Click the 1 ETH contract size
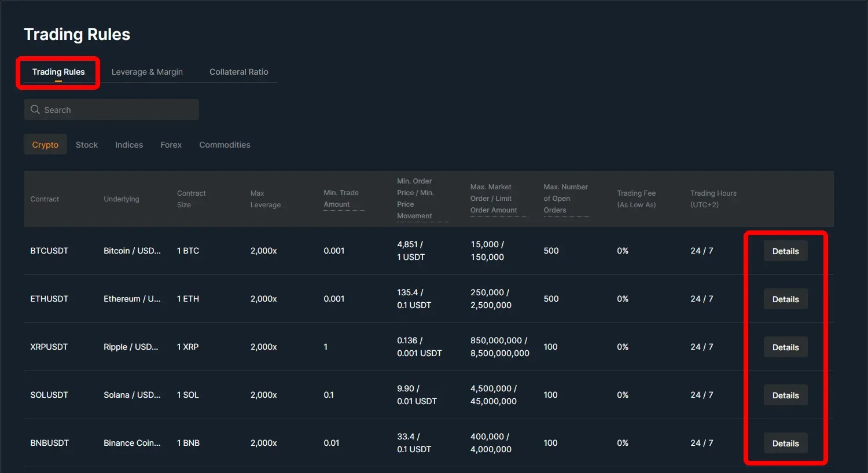868x473 pixels. (188, 299)
